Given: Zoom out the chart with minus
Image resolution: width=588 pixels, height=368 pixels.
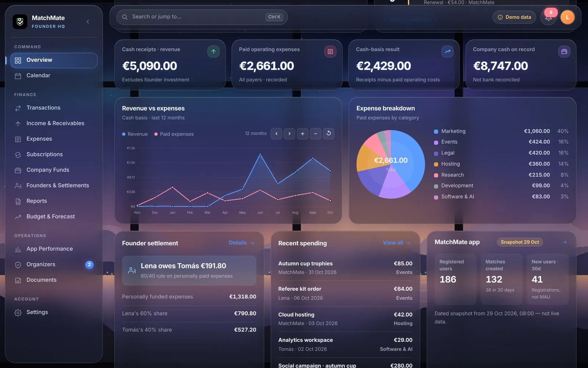Looking at the screenshot, I should pos(316,134).
